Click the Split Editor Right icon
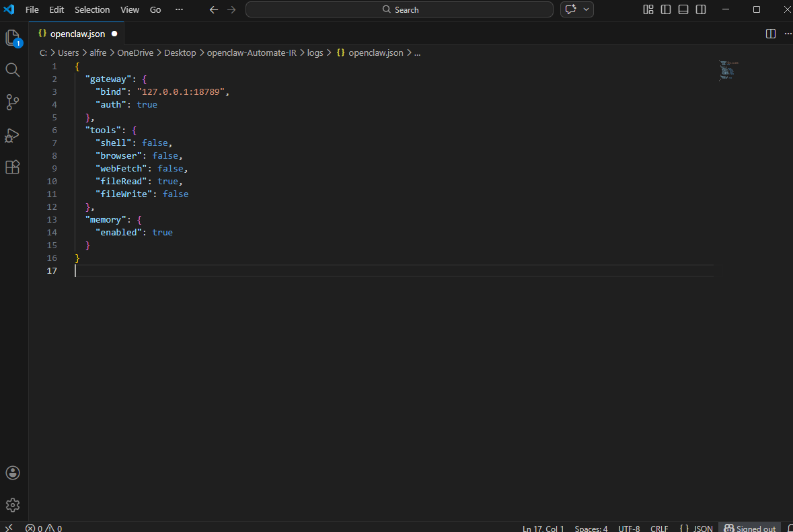 point(771,34)
